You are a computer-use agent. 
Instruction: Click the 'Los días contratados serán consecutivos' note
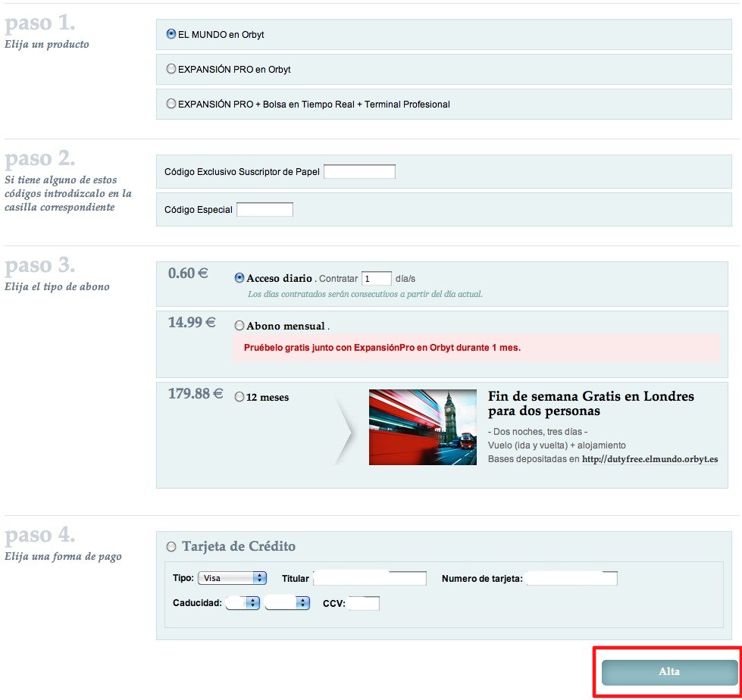(365, 294)
